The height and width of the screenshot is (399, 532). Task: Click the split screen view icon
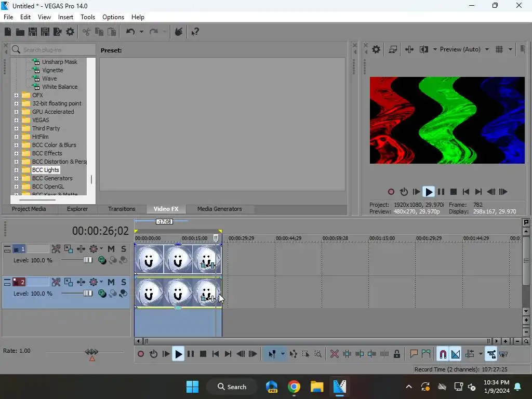[x=424, y=49]
